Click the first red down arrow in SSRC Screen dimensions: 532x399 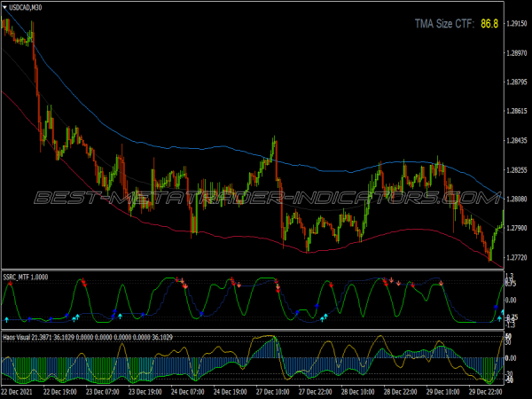[x=84, y=282]
